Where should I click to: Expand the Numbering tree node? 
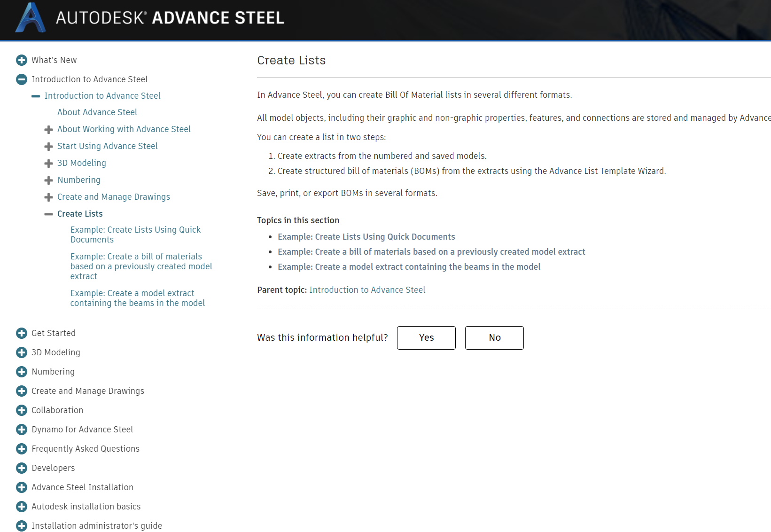(x=49, y=180)
